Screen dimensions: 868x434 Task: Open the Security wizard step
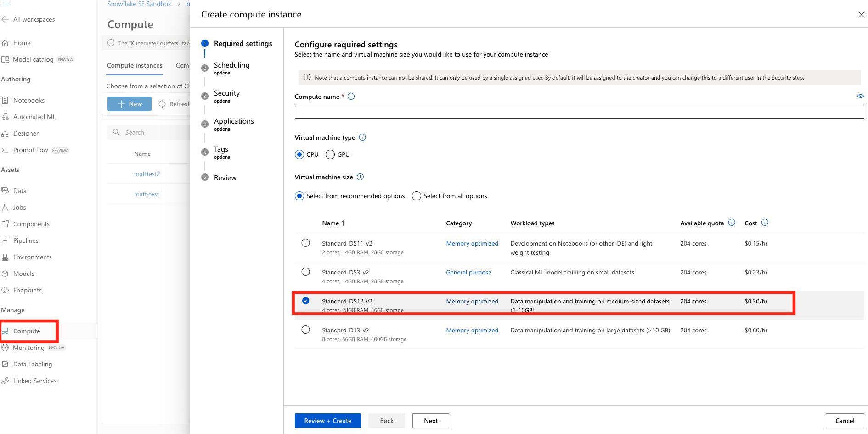[x=226, y=93]
